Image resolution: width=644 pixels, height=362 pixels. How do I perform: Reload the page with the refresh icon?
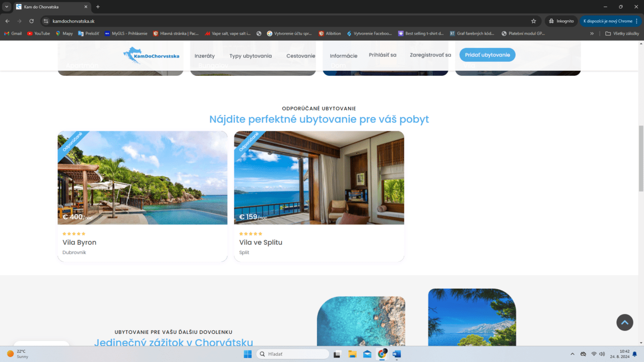click(31, 21)
